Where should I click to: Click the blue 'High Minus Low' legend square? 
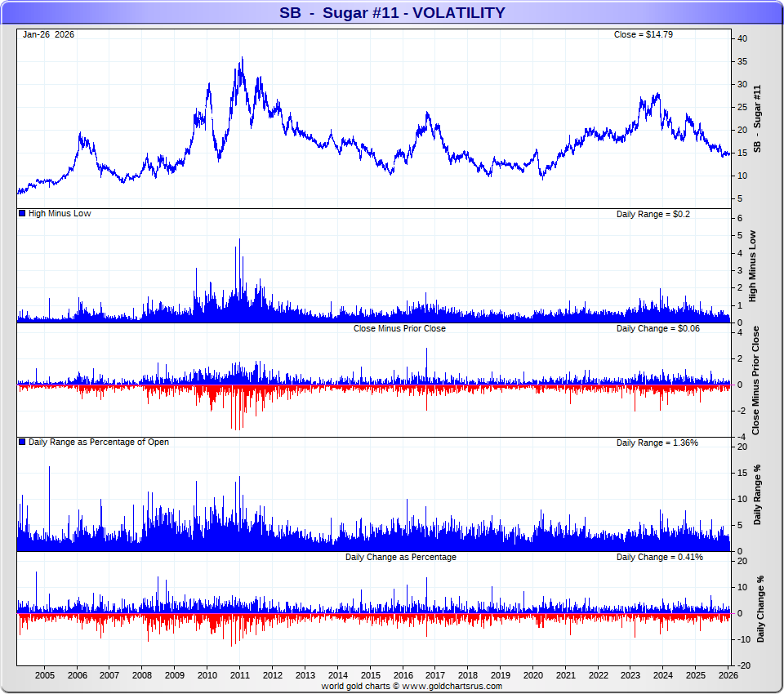coord(22,213)
